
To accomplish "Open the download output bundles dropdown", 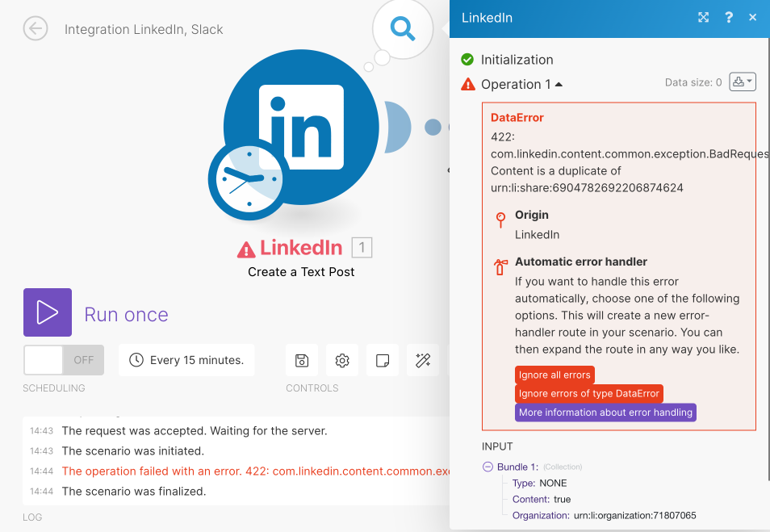I will pyautogui.click(x=743, y=82).
